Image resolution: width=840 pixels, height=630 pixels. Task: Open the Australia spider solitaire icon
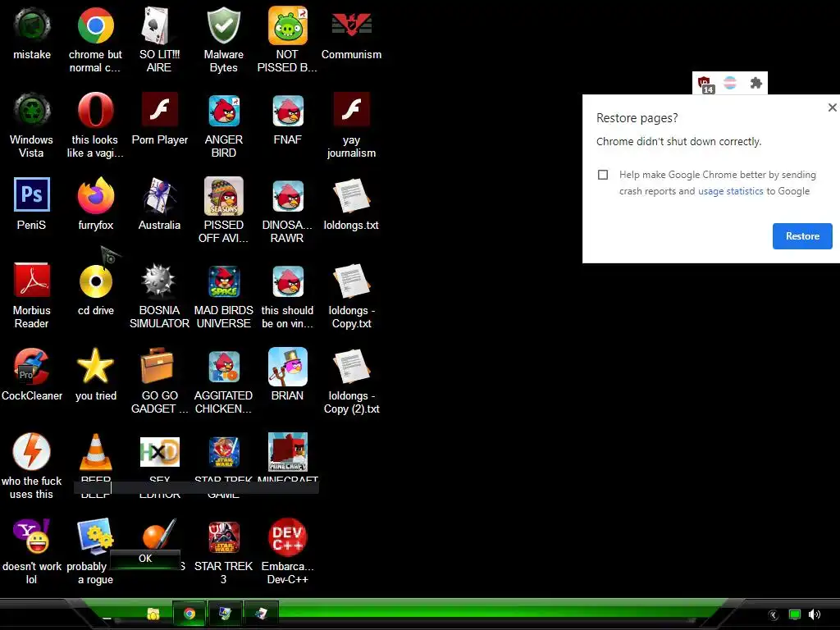[x=159, y=195]
